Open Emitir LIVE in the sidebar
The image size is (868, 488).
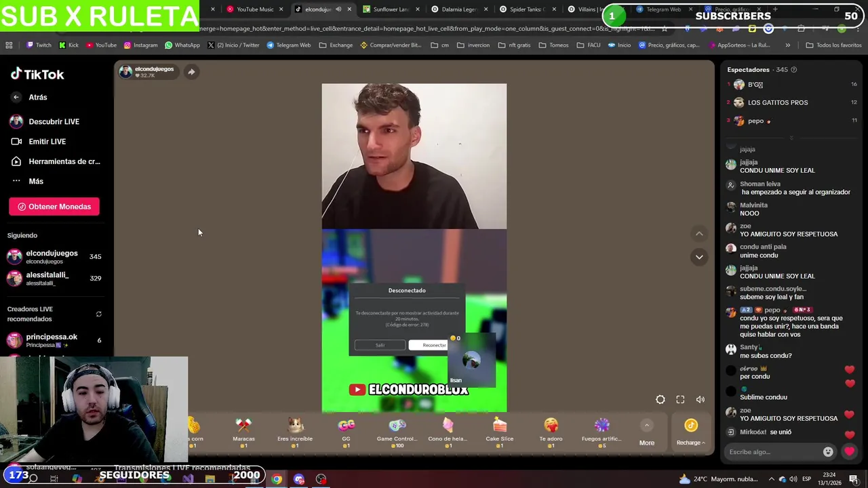click(39, 141)
